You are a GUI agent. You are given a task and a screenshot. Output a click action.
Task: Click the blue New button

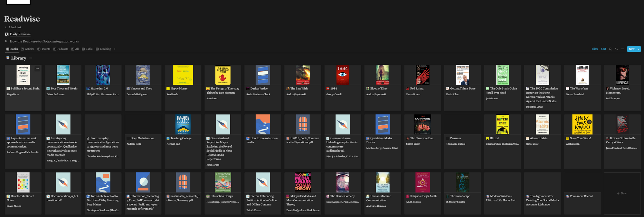point(631,49)
